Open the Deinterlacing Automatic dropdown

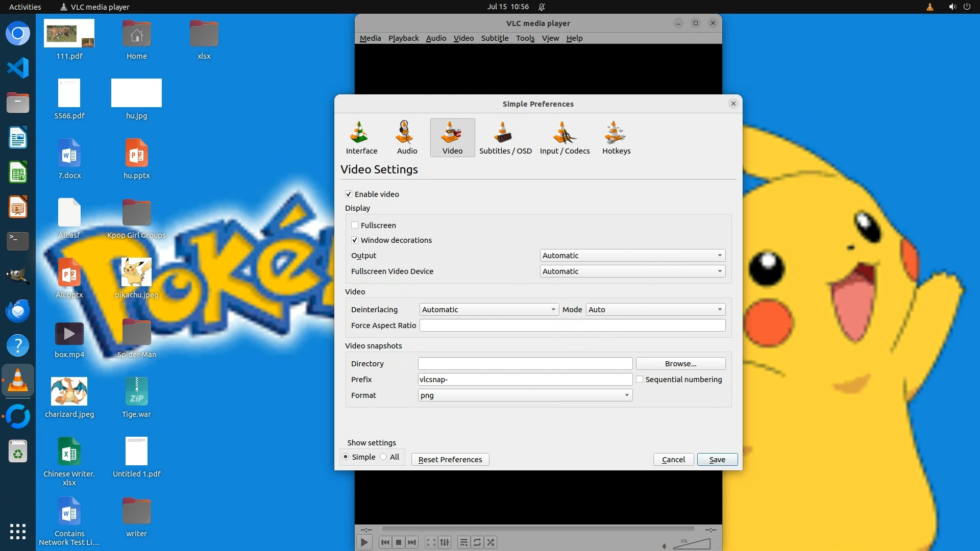(488, 310)
